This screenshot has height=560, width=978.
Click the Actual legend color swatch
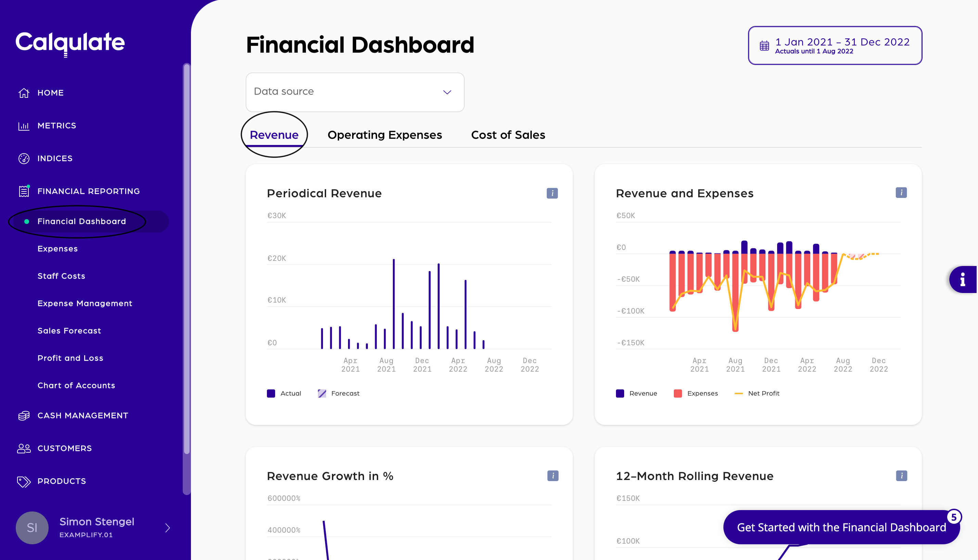point(271,393)
